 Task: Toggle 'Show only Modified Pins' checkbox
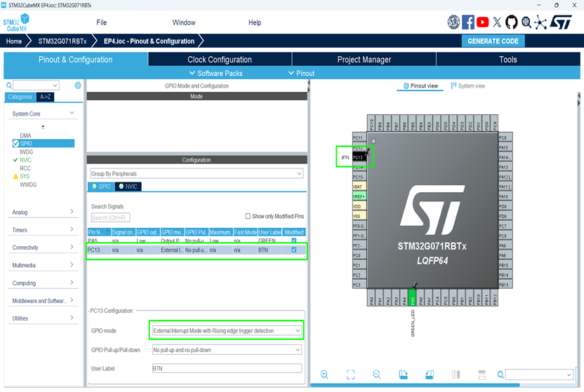(248, 216)
